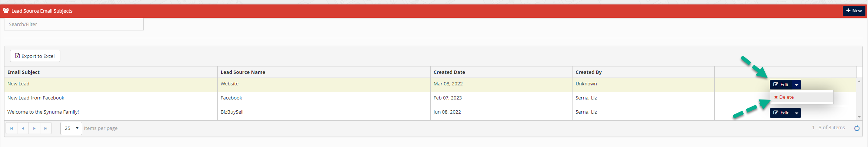Viewport: 868px width, 147px height.
Task: Refresh the grid with reload icon
Action: [857, 128]
